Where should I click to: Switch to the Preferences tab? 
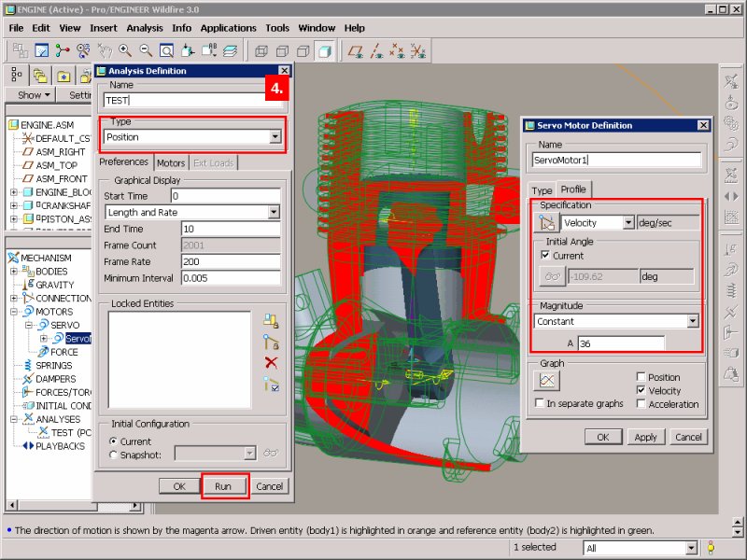click(x=124, y=161)
